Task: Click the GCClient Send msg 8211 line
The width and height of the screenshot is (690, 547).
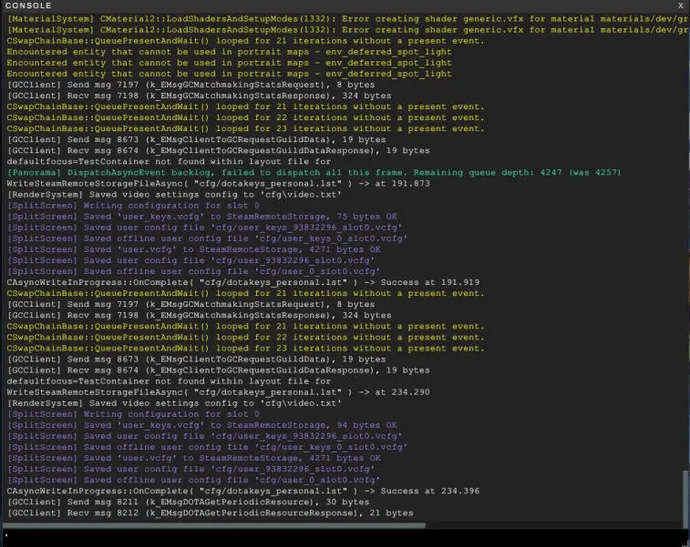Action: coord(202,502)
